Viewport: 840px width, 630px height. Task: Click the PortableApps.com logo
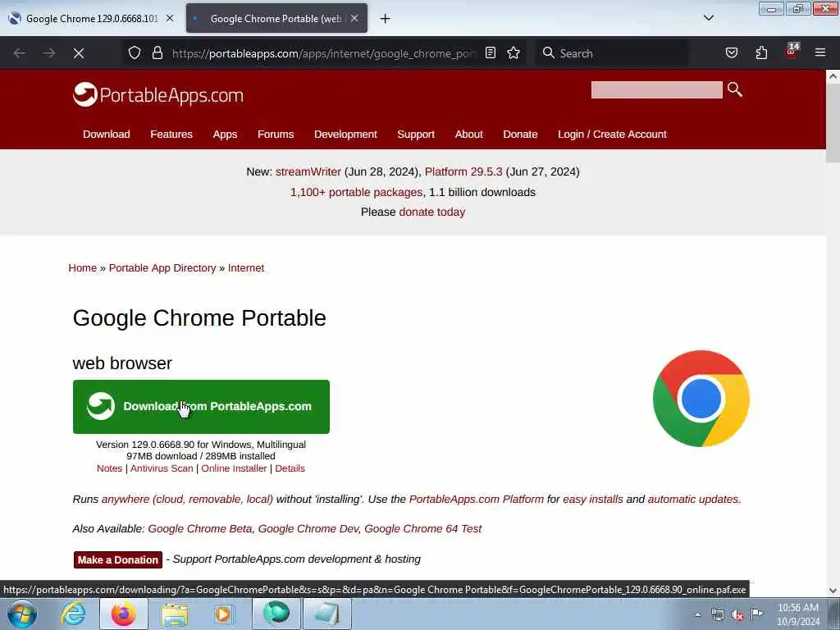pyautogui.click(x=158, y=95)
